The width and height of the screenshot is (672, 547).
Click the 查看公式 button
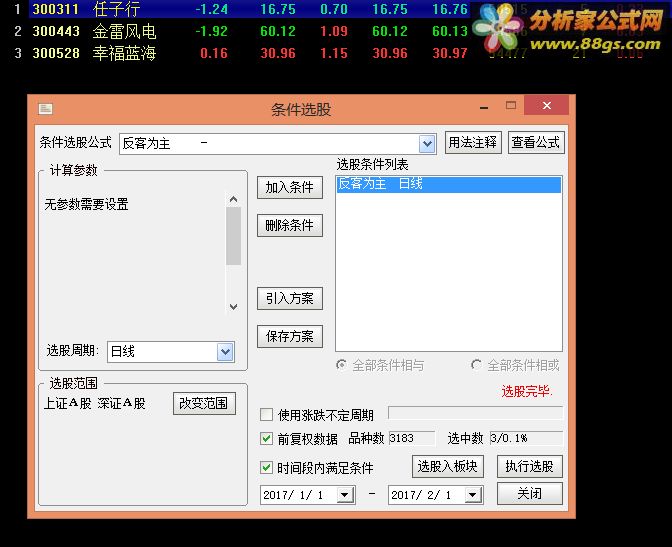pos(536,142)
